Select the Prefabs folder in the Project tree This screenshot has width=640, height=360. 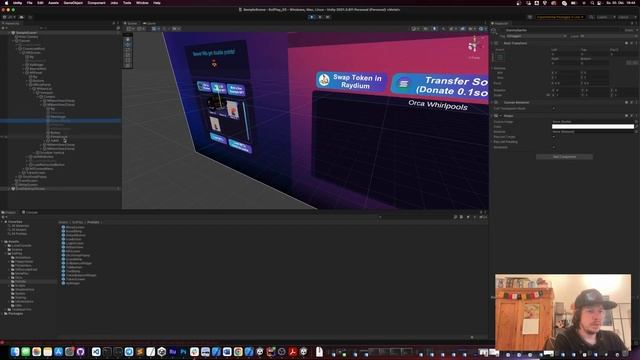tap(20, 281)
